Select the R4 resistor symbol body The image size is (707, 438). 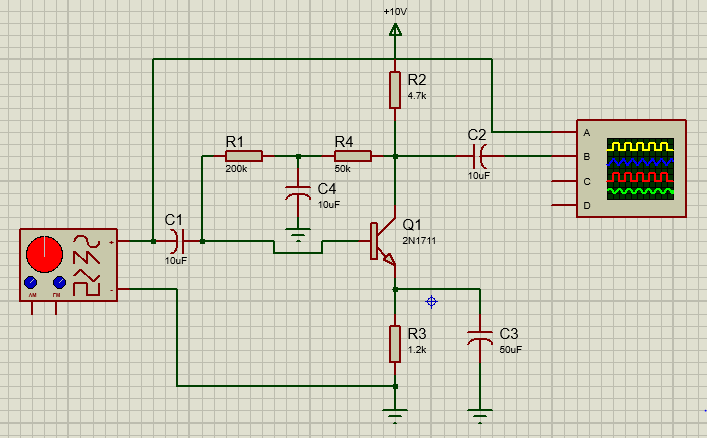353,156
